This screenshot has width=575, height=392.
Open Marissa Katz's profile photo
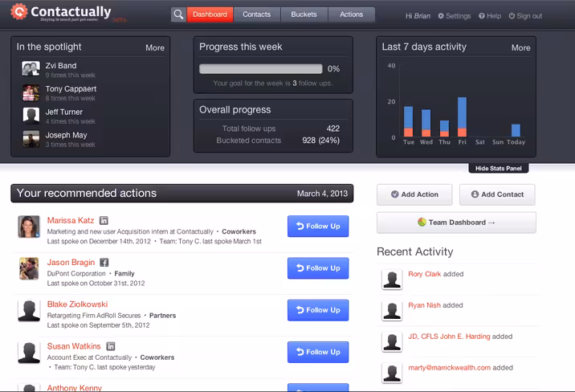click(29, 227)
